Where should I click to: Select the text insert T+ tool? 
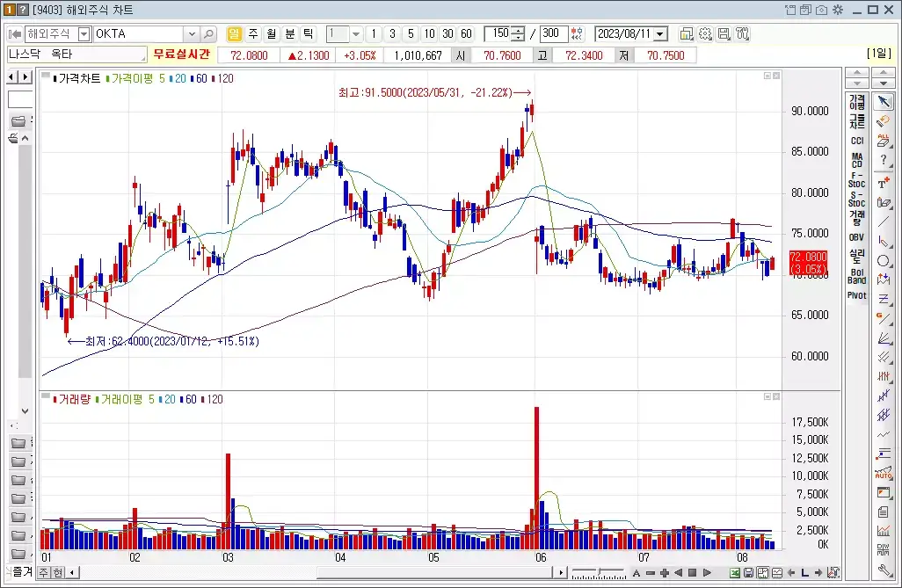[x=884, y=183]
